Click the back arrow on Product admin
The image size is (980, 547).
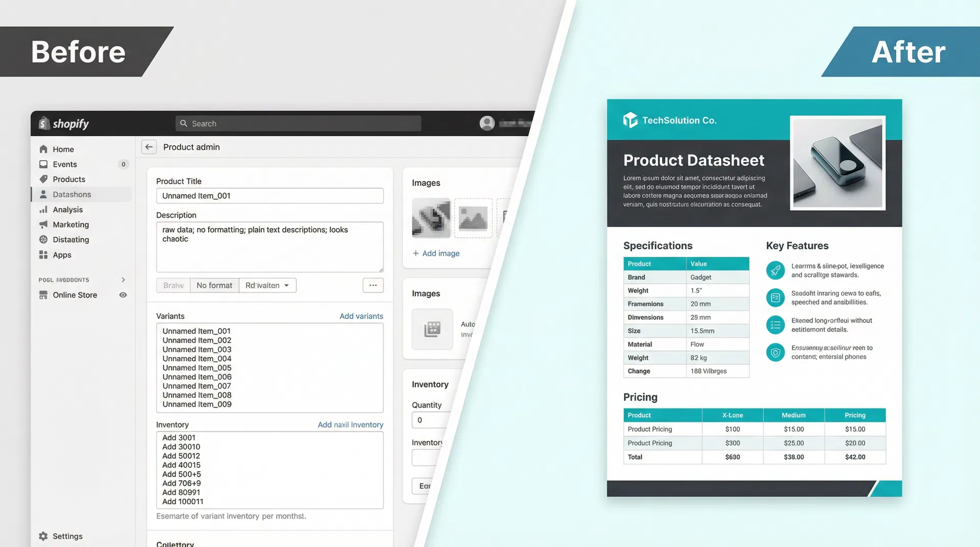pos(149,147)
